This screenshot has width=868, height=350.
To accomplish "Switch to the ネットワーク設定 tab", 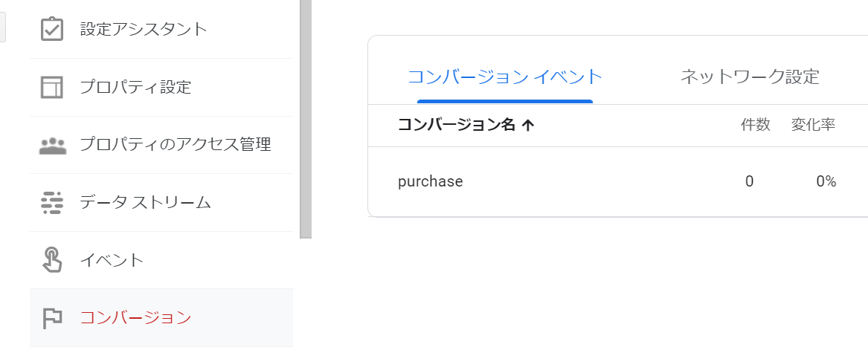I will (749, 77).
